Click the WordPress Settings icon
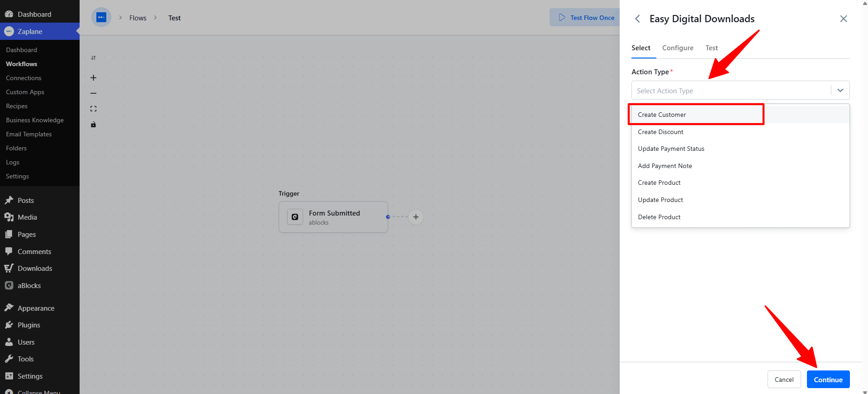The height and width of the screenshot is (394, 868). (x=9, y=376)
